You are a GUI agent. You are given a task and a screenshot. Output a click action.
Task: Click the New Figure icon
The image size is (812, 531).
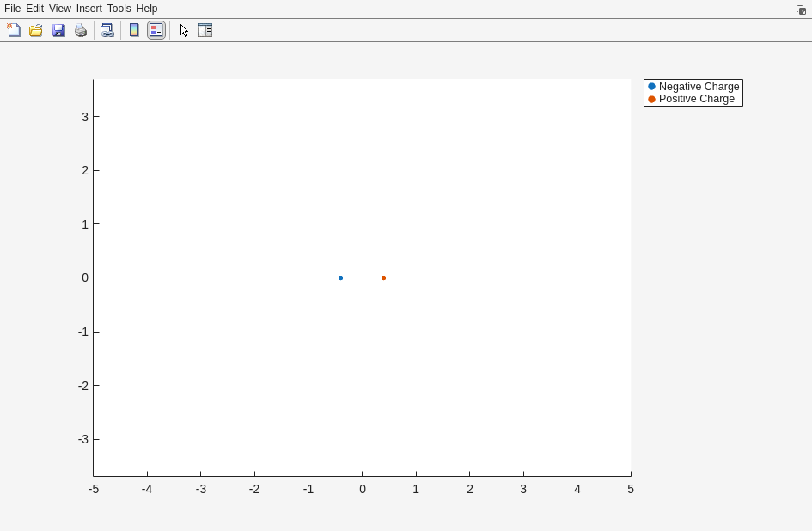click(x=14, y=30)
